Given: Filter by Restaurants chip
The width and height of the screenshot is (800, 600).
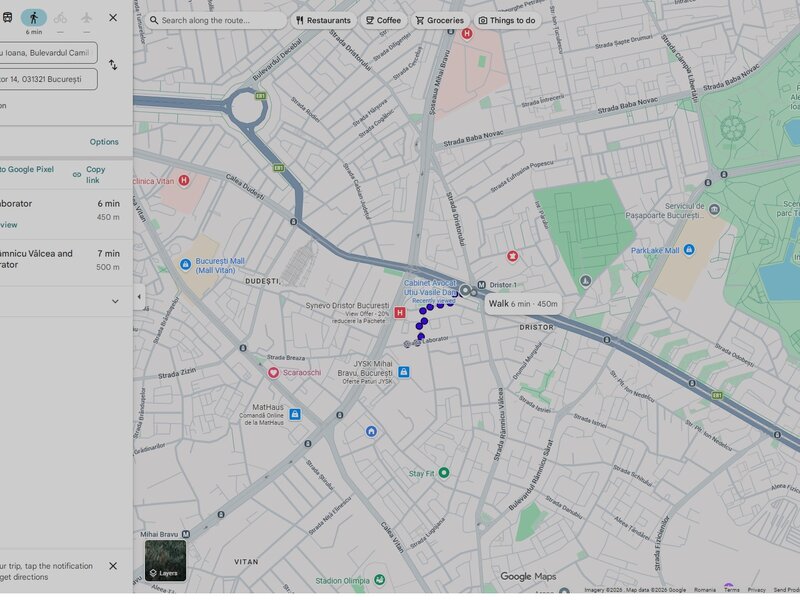Looking at the screenshot, I should (x=323, y=20).
